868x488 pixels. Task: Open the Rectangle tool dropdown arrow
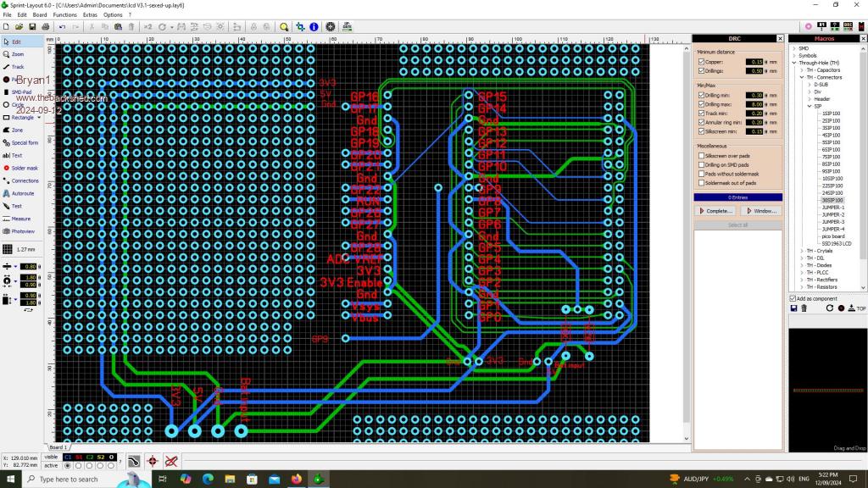39,117
